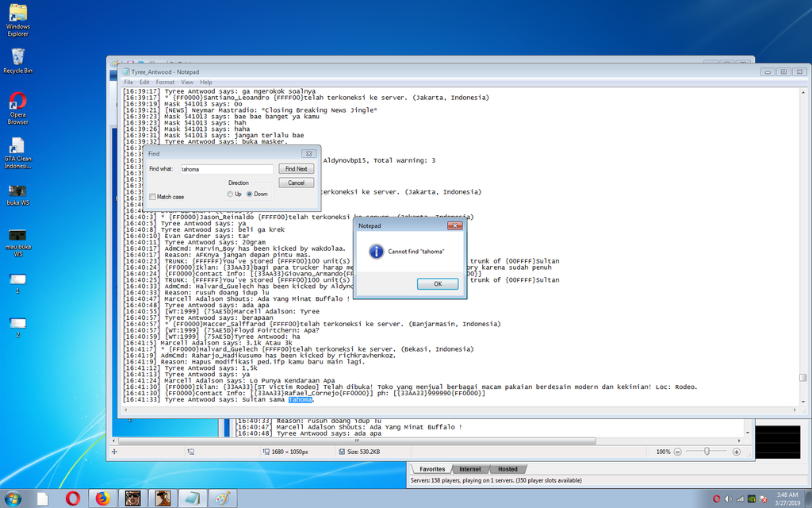Select the 'mau buka WS' desktop icon

tap(17, 243)
